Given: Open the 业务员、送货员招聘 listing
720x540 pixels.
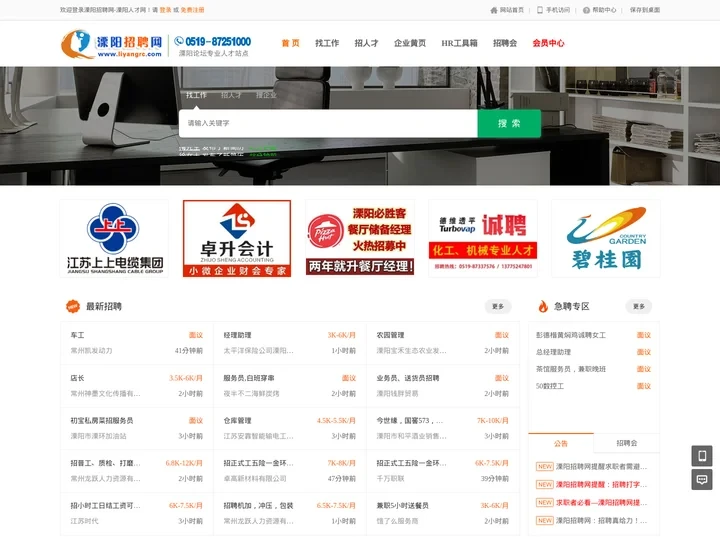Looking at the screenshot, I should click(x=408, y=378).
